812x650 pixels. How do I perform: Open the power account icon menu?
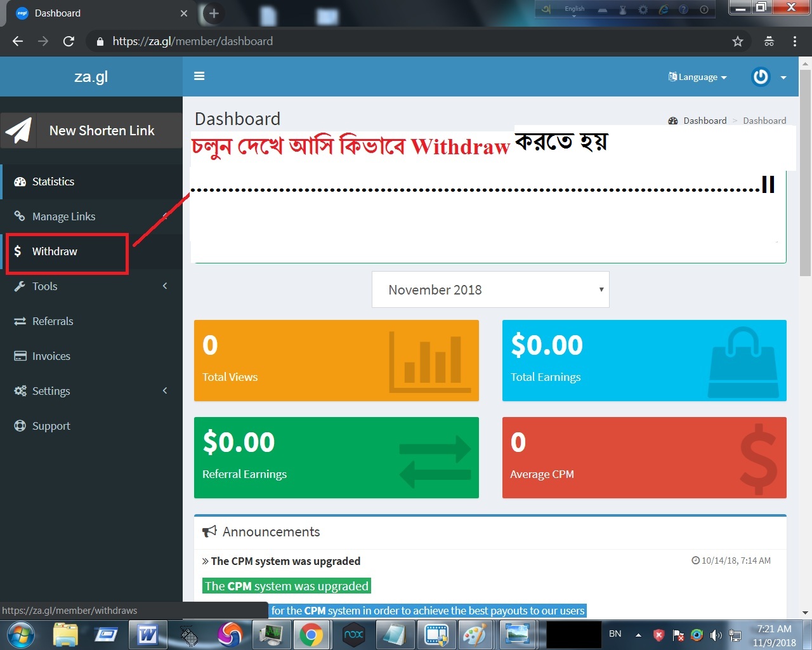761,77
